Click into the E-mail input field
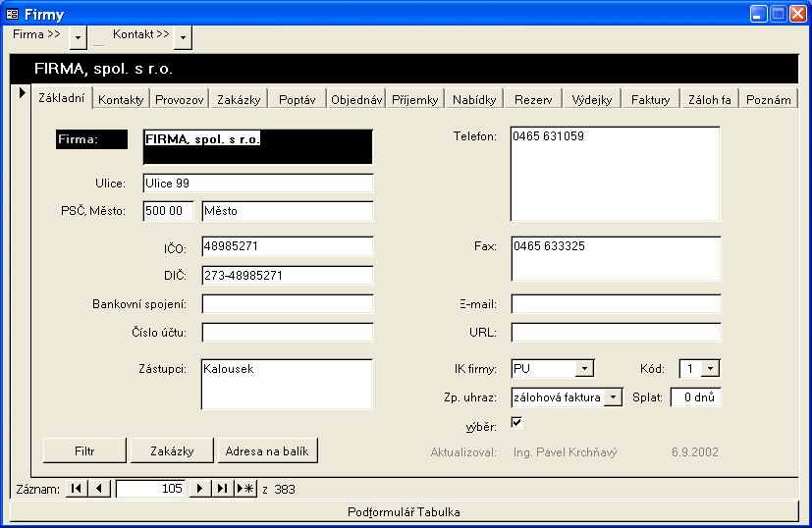 616,304
